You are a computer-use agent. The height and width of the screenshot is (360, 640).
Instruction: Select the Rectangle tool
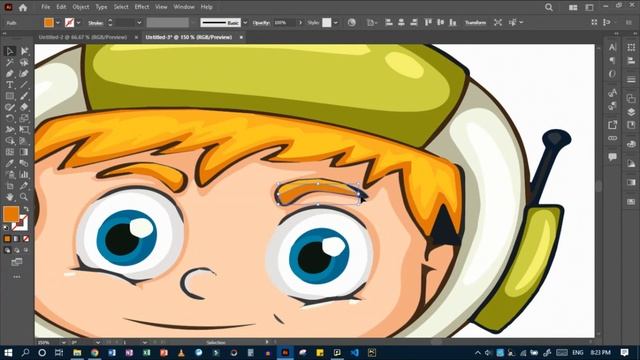10,96
